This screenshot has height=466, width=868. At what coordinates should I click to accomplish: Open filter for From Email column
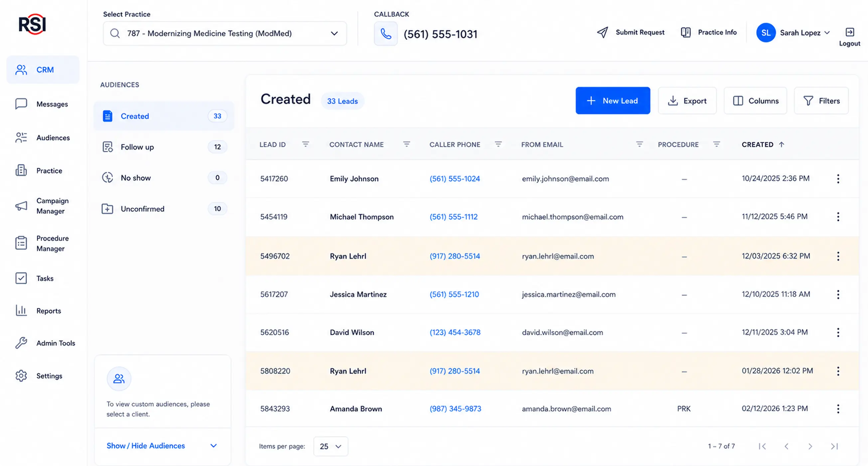639,144
